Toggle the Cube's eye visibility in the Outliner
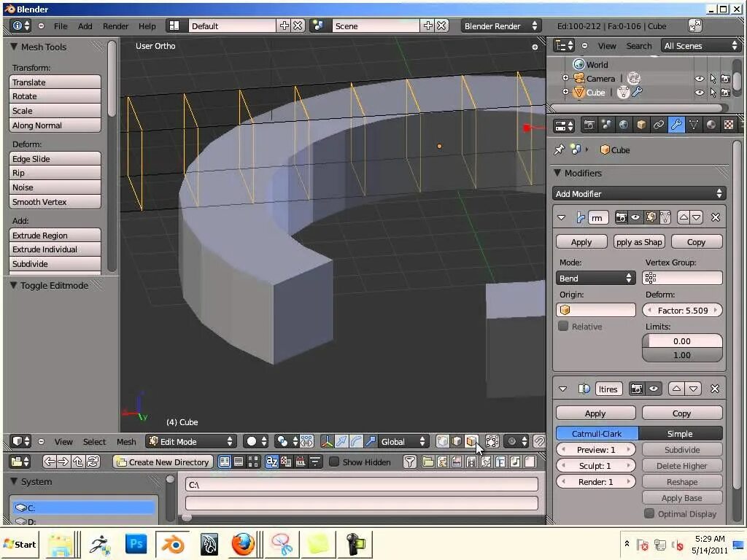The height and width of the screenshot is (560, 747). [x=698, y=93]
